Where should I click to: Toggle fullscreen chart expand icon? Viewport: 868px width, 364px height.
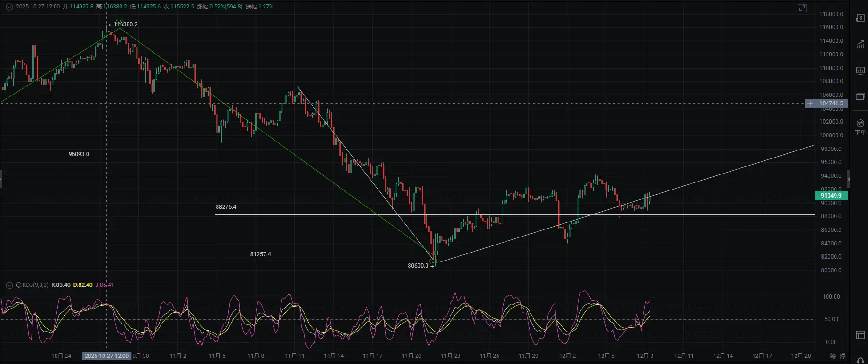802,8
